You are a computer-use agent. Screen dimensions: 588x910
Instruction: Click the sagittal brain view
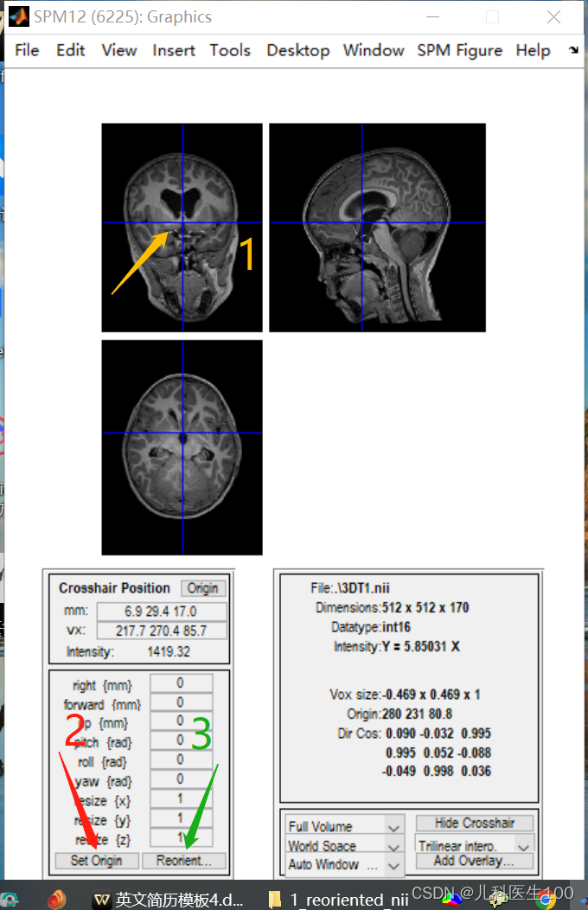point(378,227)
